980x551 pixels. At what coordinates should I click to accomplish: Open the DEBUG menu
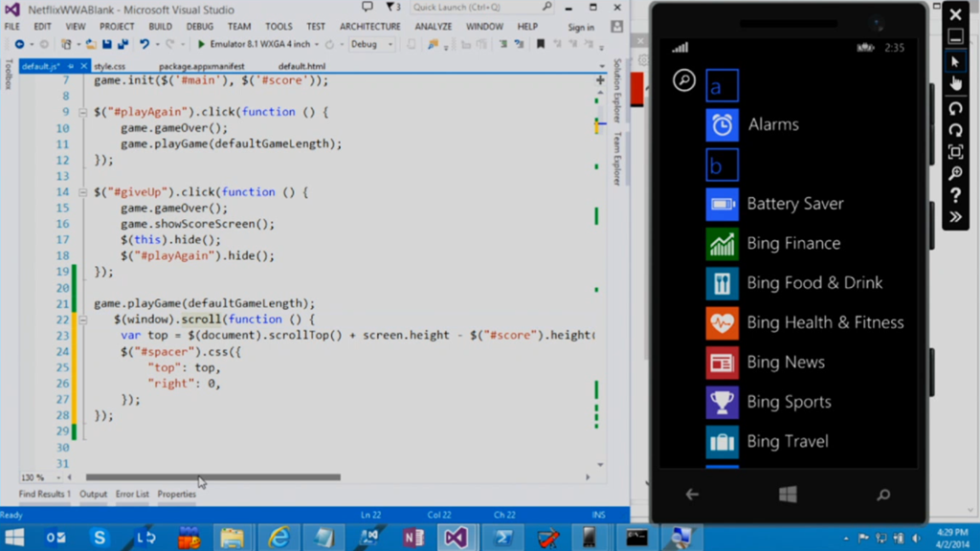click(x=199, y=26)
